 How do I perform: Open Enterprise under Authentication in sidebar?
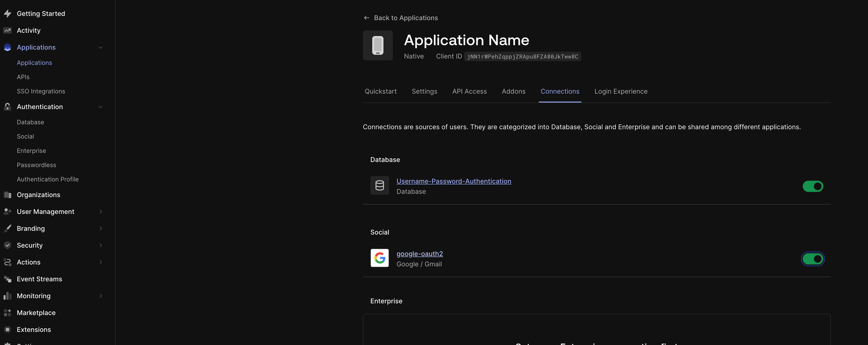tap(31, 151)
